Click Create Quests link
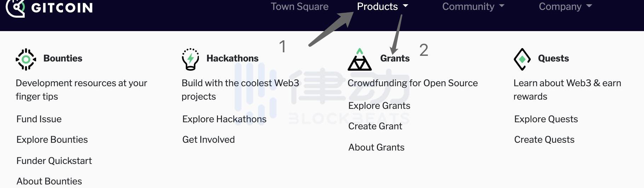644x188 pixels. (x=544, y=140)
